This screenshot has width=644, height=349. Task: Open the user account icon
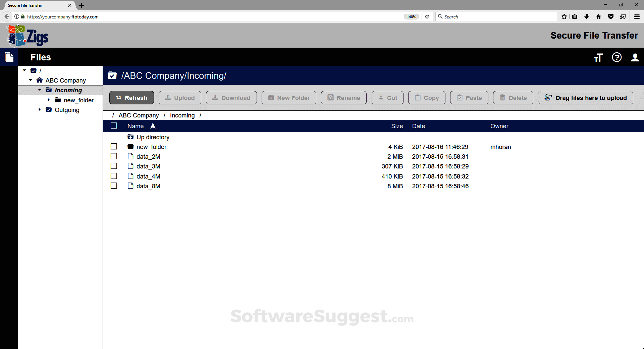(635, 57)
